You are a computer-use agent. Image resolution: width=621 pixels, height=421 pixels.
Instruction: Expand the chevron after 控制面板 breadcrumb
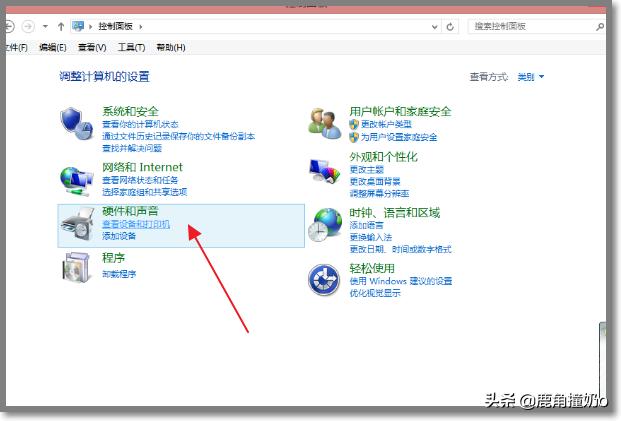click(x=141, y=27)
